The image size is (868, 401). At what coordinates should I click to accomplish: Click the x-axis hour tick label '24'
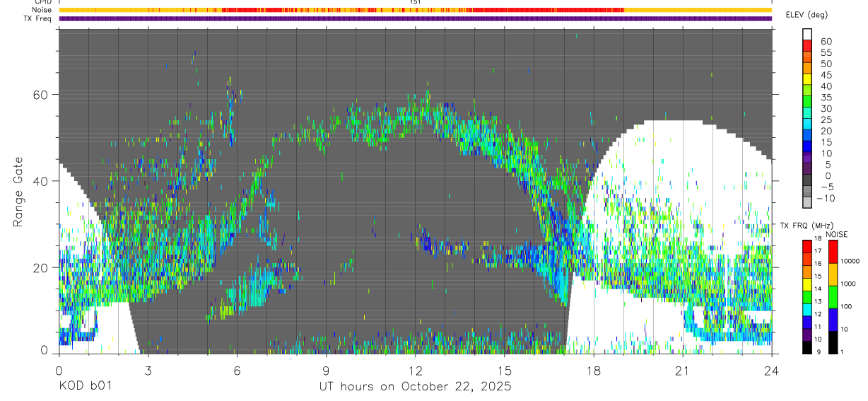click(x=772, y=370)
